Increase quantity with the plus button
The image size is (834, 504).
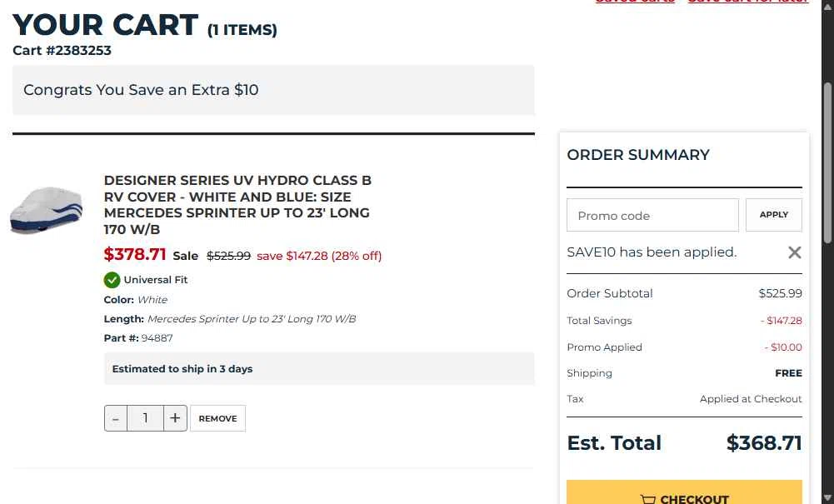tap(175, 418)
